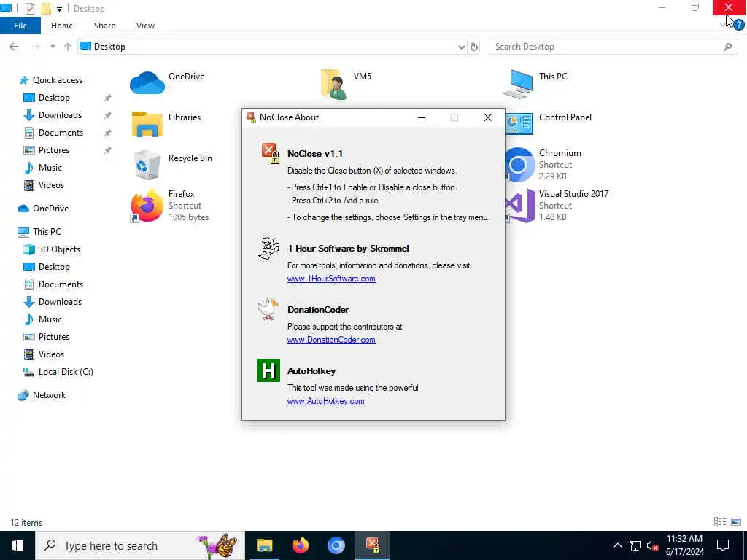This screenshot has height=560, width=747.
Task: Show hidden tray icons chevron
Action: [617, 545]
